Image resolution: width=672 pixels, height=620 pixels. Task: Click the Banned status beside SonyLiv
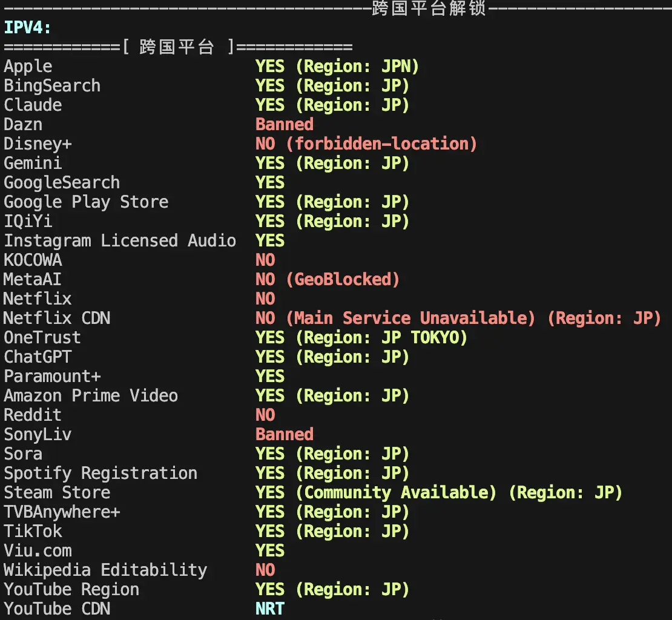285,435
